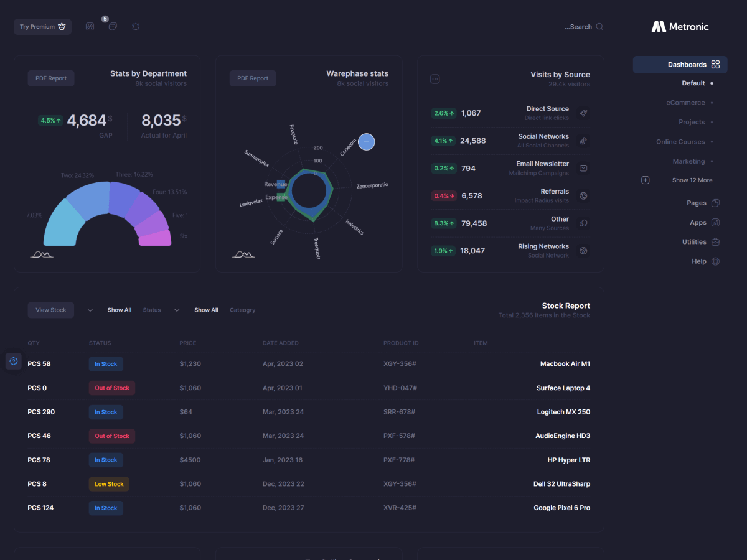
Task: Open the Utilities sidebar menu
Action: (694, 242)
